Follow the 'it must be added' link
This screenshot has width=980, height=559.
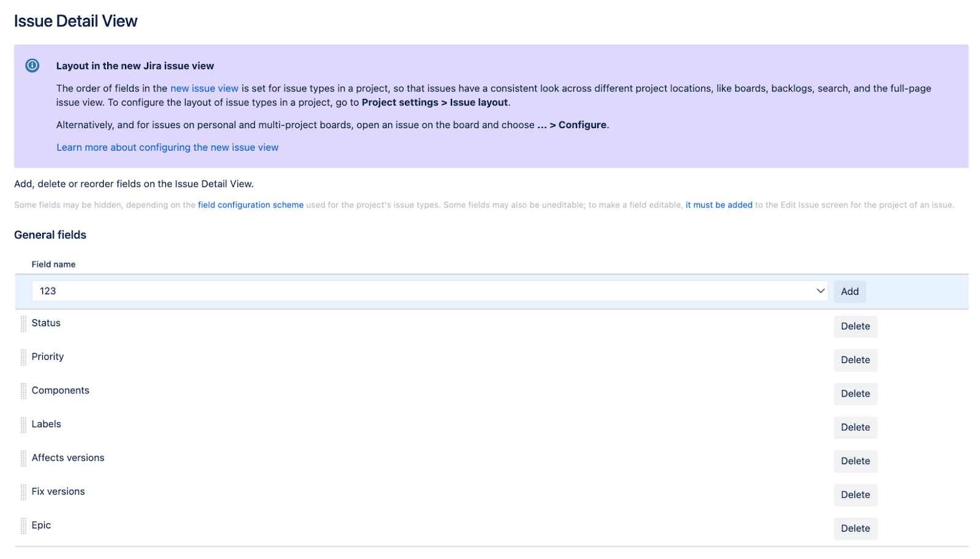tap(718, 205)
